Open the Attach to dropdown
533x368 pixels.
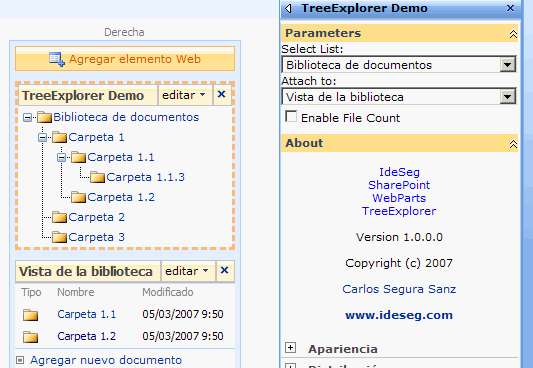[x=508, y=97]
